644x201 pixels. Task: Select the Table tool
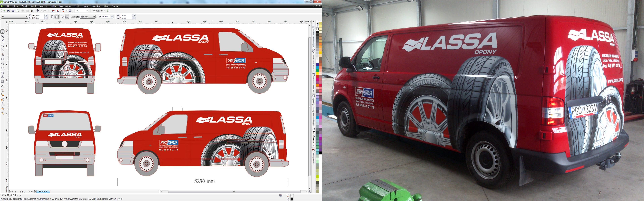3,81
